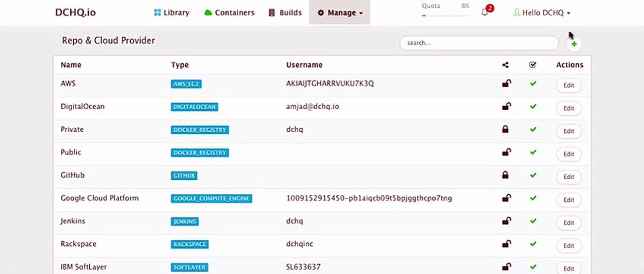Go to the Library tab
Viewport: 644px width, 274px height.
click(172, 13)
